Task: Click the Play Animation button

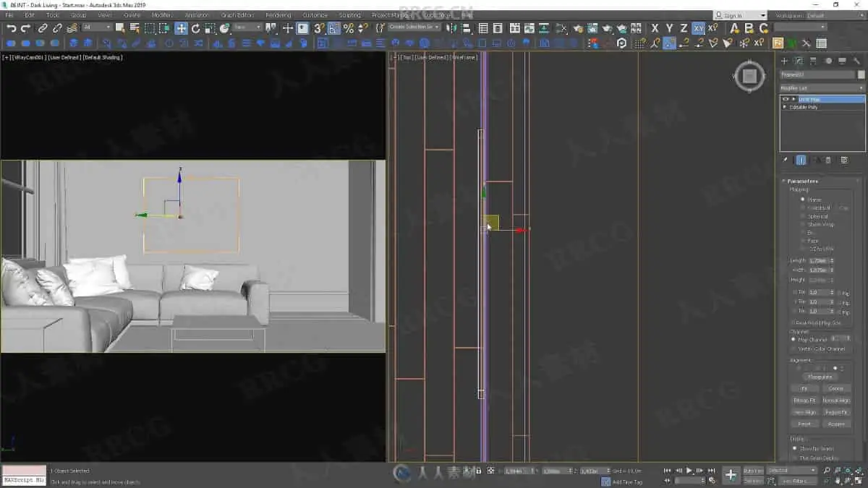Action: tap(689, 471)
